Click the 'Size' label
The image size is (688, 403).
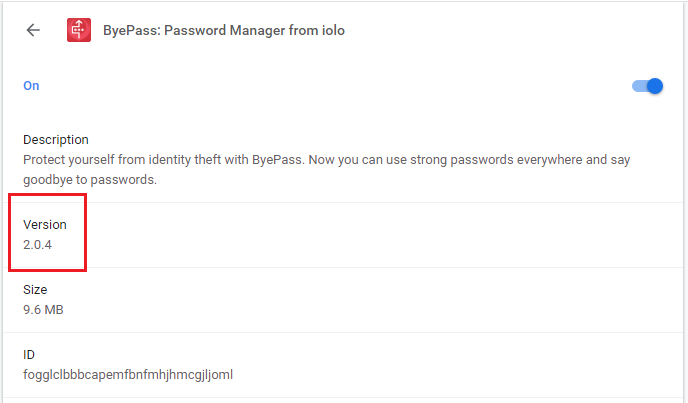point(35,289)
